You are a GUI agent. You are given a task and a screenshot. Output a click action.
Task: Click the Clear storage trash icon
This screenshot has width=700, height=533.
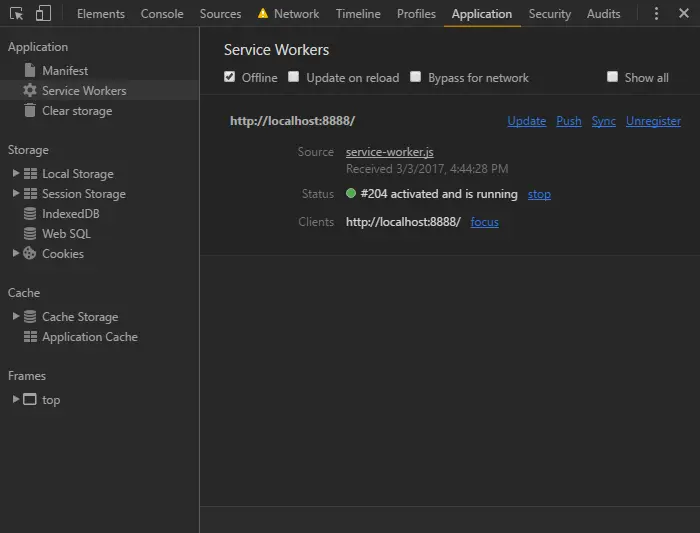pyautogui.click(x=30, y=110)
